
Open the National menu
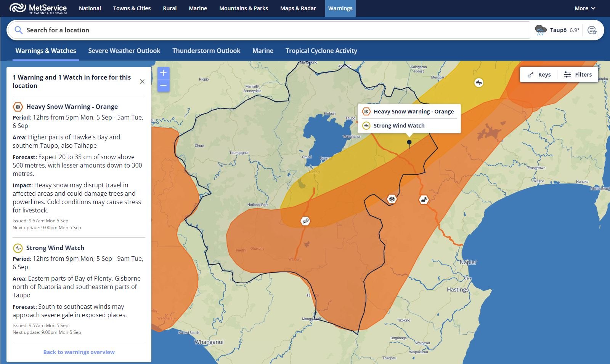pyautogui.click(x=90, y=8)
